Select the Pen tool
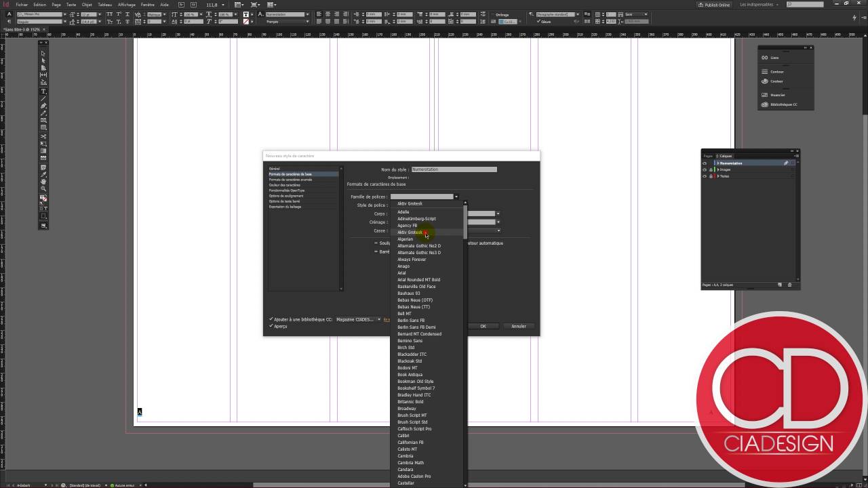Viewport: 868px width, 488px height. 43,106
